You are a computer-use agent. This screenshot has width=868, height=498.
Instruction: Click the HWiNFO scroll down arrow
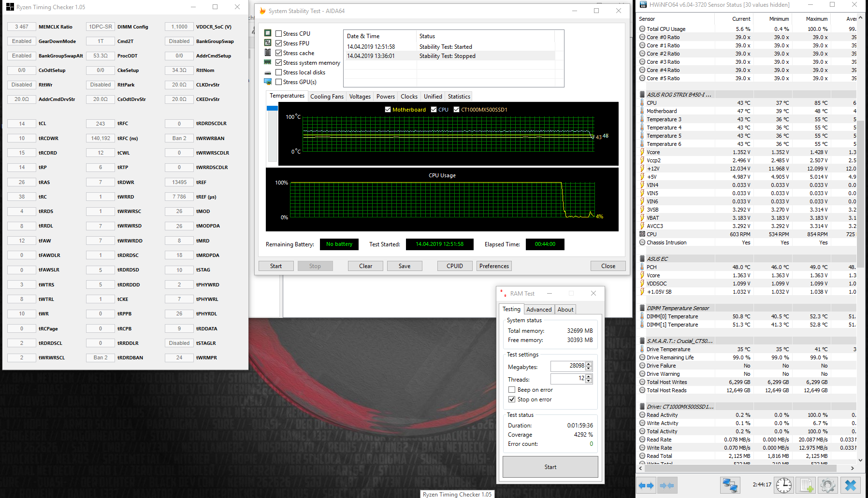click(861, 460)
